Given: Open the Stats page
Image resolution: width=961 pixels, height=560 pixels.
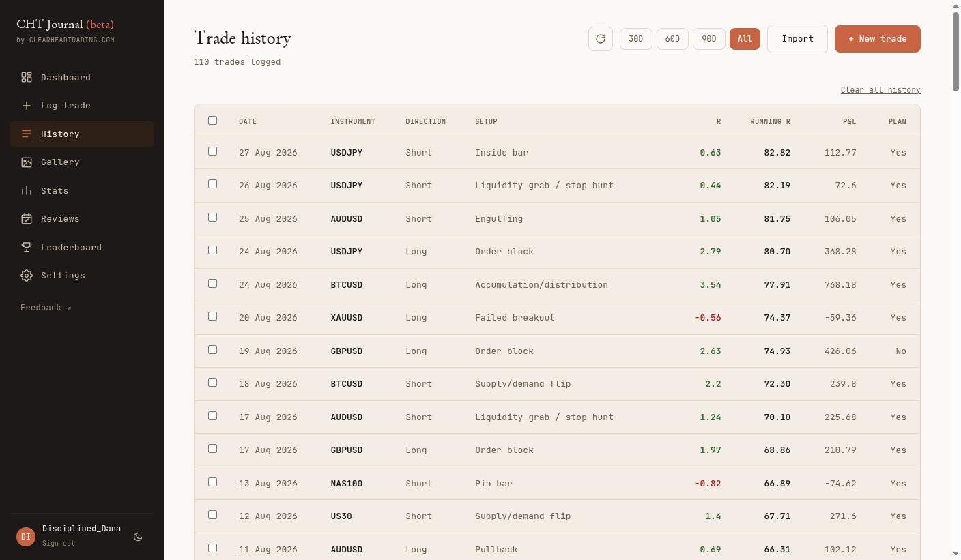Looking at the screenshot, I should 82,191.
